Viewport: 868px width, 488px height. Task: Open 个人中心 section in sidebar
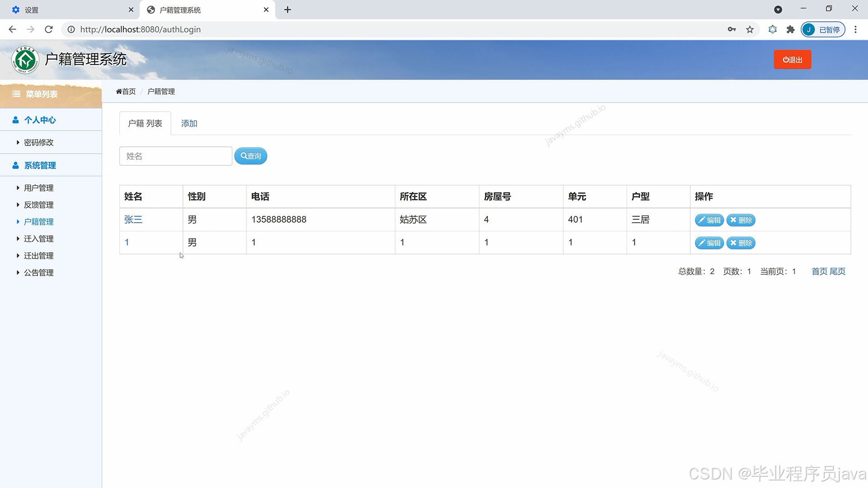click(40, 120)
